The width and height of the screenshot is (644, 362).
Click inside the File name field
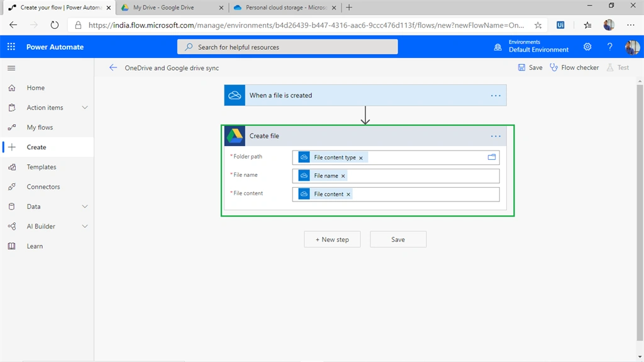[x=396, y=176]
